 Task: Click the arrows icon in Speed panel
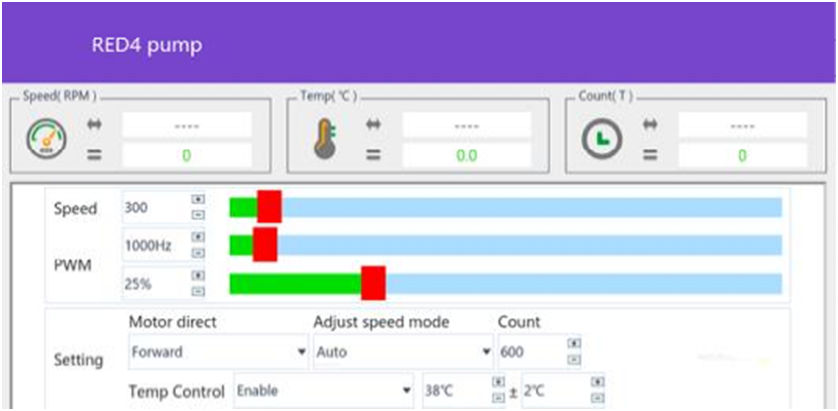click(x=95, y=125)
